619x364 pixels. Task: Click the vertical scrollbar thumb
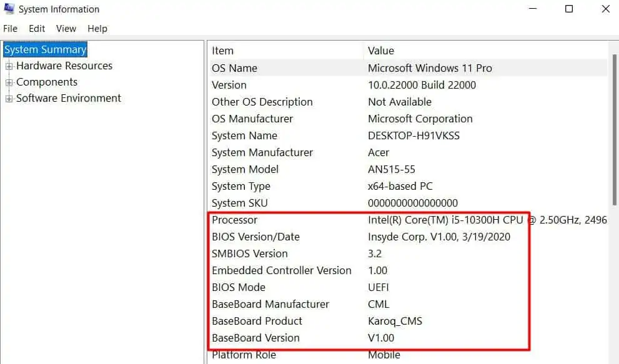point(614,129)
